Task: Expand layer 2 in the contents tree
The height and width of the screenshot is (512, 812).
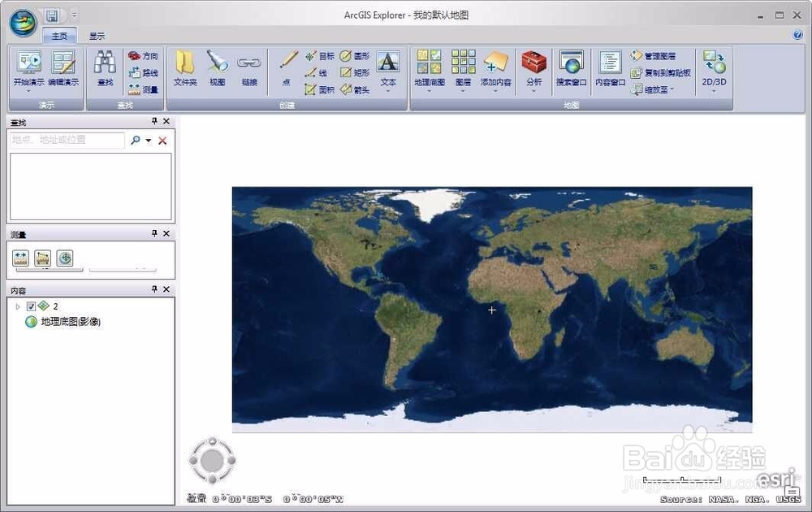Action: click(19, 306)
